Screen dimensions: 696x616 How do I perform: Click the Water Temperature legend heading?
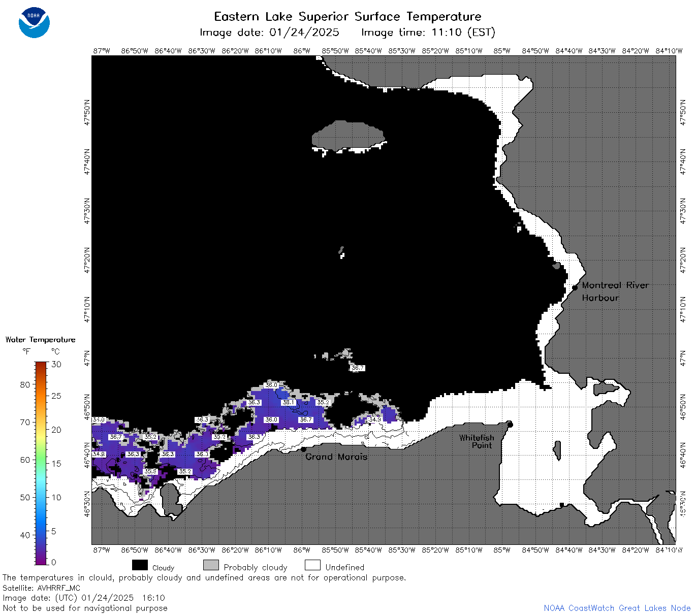pos(40,340)
